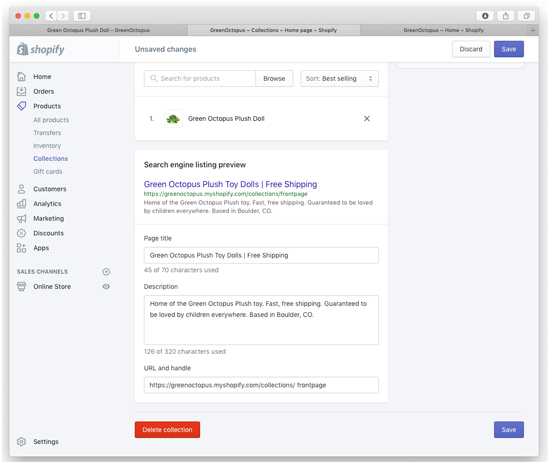Show all tabs overview icon
This screenshot has width=550, height=464.
coord(526,16)
